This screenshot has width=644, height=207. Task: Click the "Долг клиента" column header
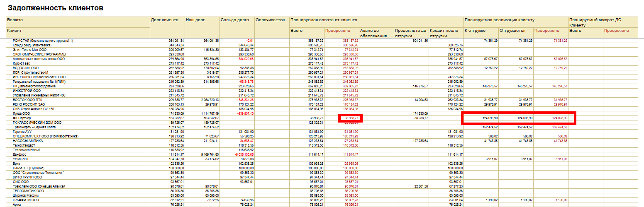coord(165,19)
